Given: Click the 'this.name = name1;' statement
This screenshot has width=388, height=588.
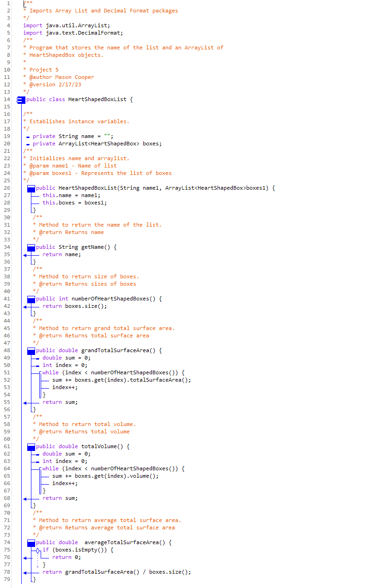Looking at the screenshot, I should pos(71,195).
